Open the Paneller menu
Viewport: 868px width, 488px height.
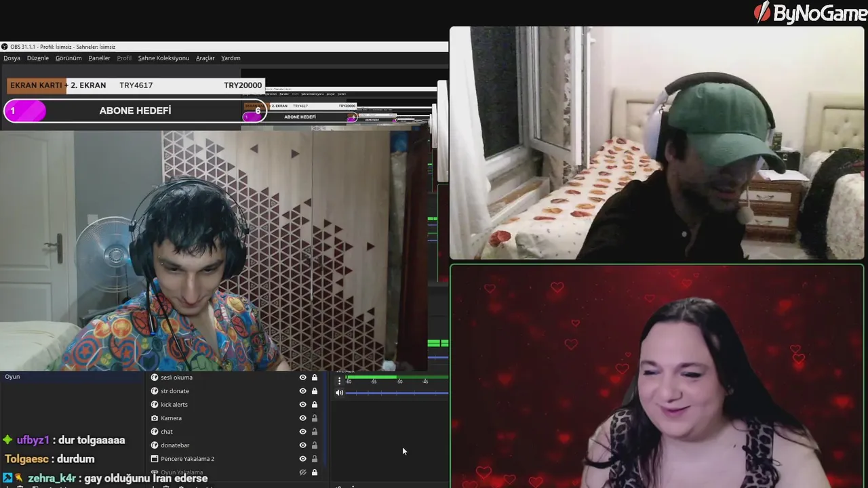coord(99,58)
